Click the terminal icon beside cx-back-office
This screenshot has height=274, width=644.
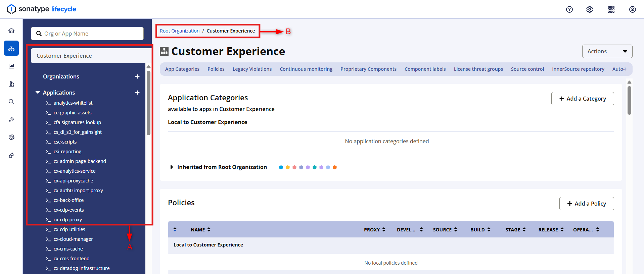[x=48, y=200]
